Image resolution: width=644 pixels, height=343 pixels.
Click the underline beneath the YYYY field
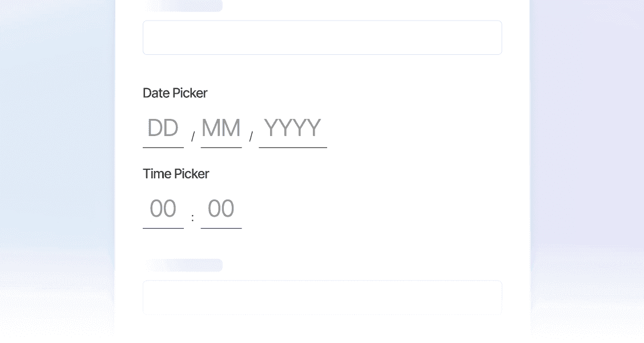[292, 147]
